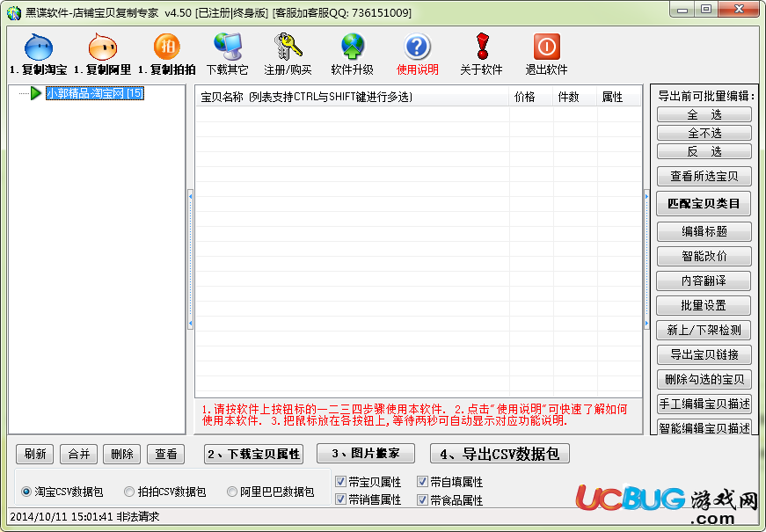Click the 反 选 invert selection button
The height and width of the screenshot is (532, 766).
click(704, 151)
